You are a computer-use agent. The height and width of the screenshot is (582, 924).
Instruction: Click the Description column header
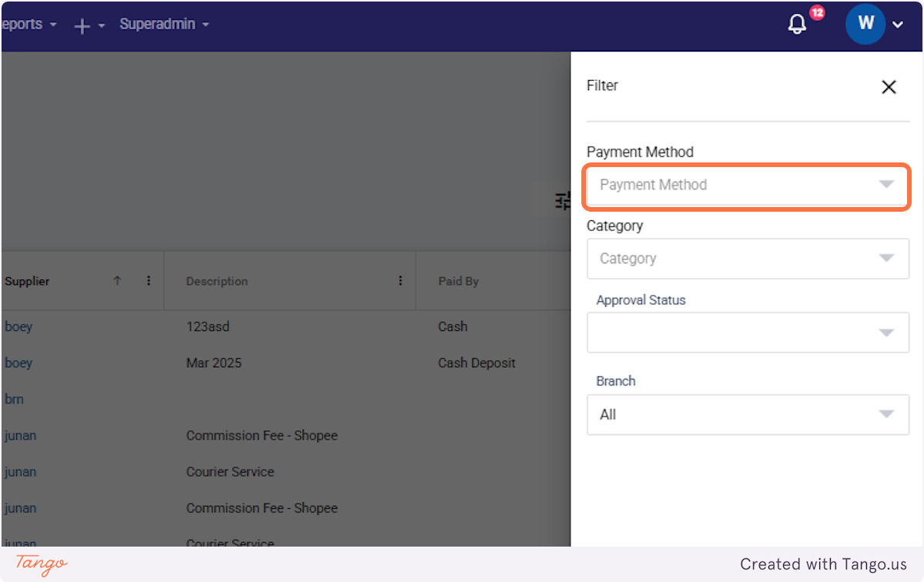click(x=217, y=281)
